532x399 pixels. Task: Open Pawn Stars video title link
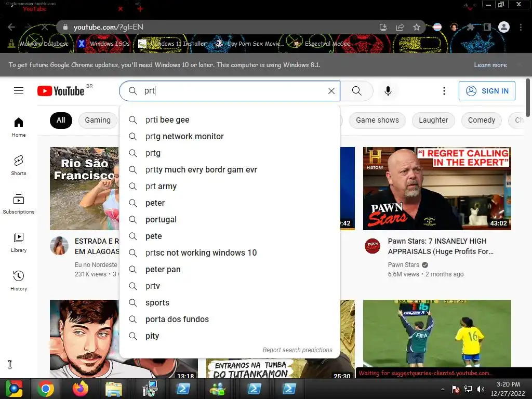point(441,246)
